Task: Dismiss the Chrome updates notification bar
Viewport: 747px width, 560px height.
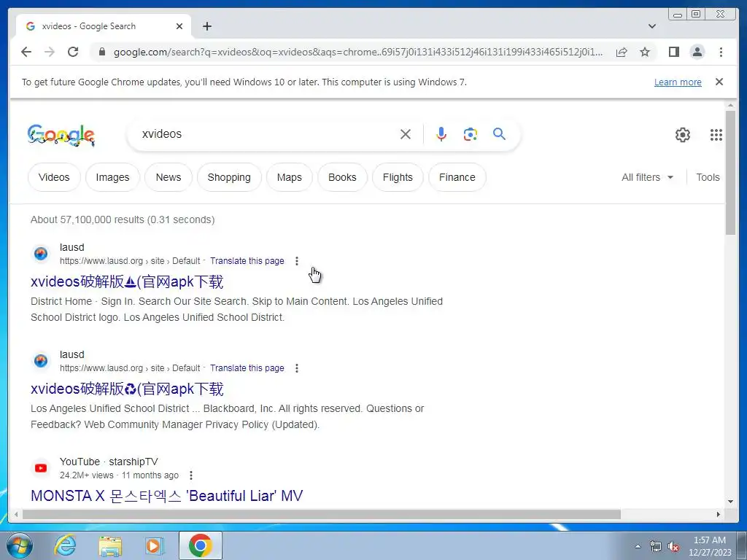Action: click(x=719, y=82)
